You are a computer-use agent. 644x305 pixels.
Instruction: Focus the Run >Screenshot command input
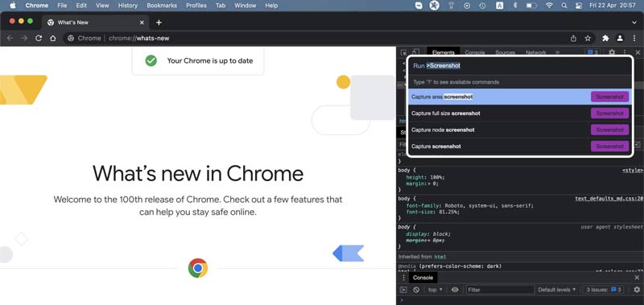(x=519, y=66)
